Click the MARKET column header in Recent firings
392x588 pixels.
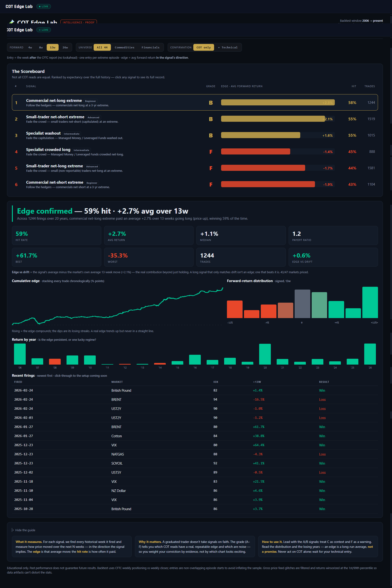[117, 382]
